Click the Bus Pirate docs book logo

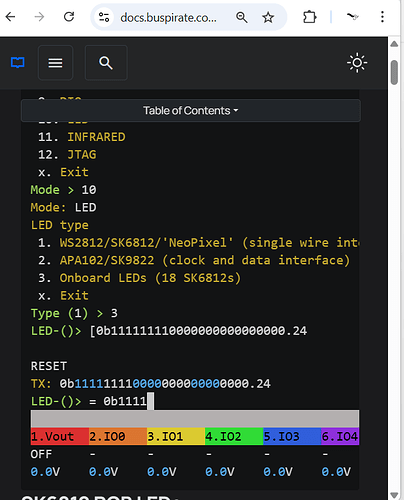pyautogui.click(x=18, y=63)
